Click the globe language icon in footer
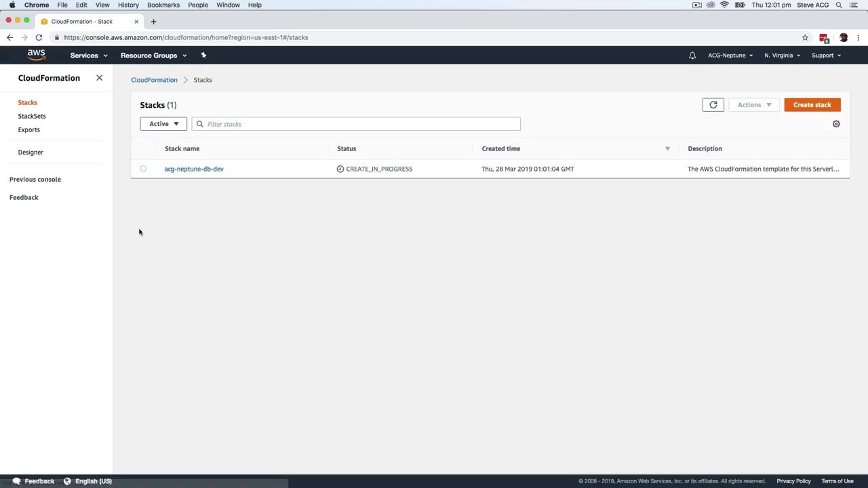 pos(67,481)
